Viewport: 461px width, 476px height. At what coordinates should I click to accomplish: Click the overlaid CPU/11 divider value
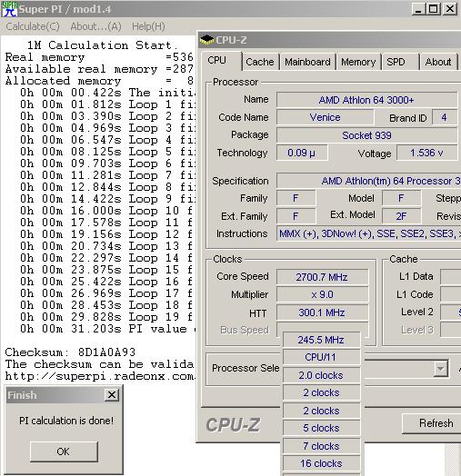[321, 357]
